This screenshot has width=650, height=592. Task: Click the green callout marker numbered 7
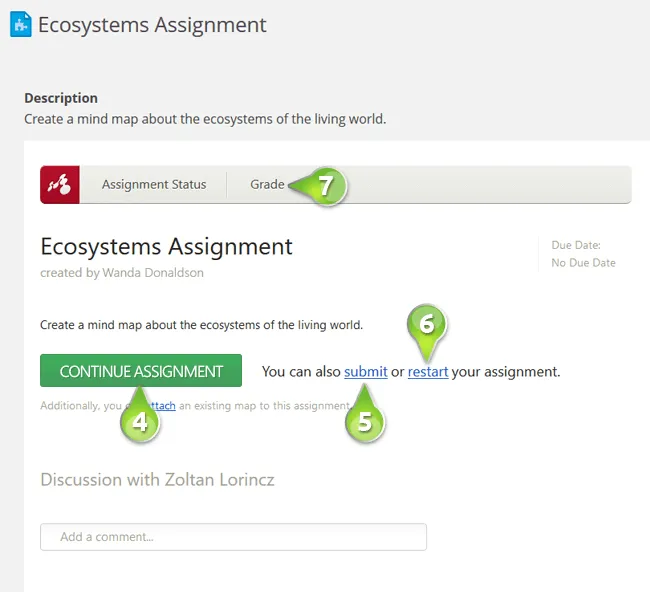tap(324, 185)
